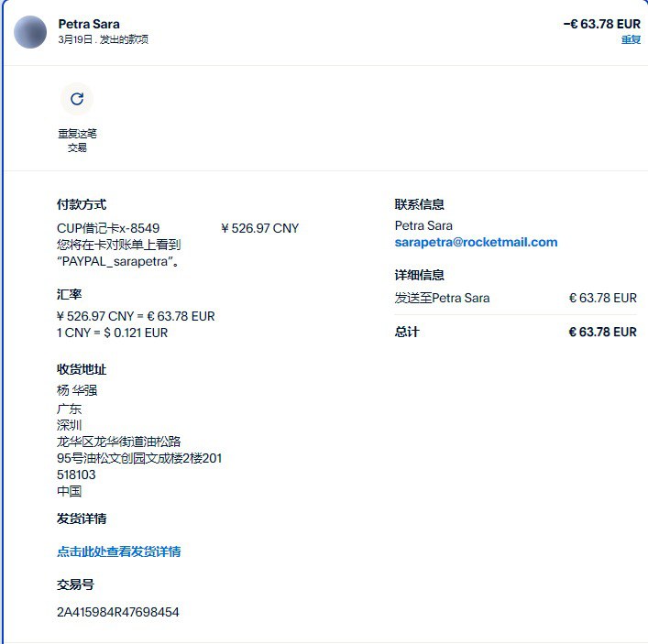Image resolution: width=648 pixels, height=644 pixels.
Task: Click the postal code 518103
Action: [76, 475]
